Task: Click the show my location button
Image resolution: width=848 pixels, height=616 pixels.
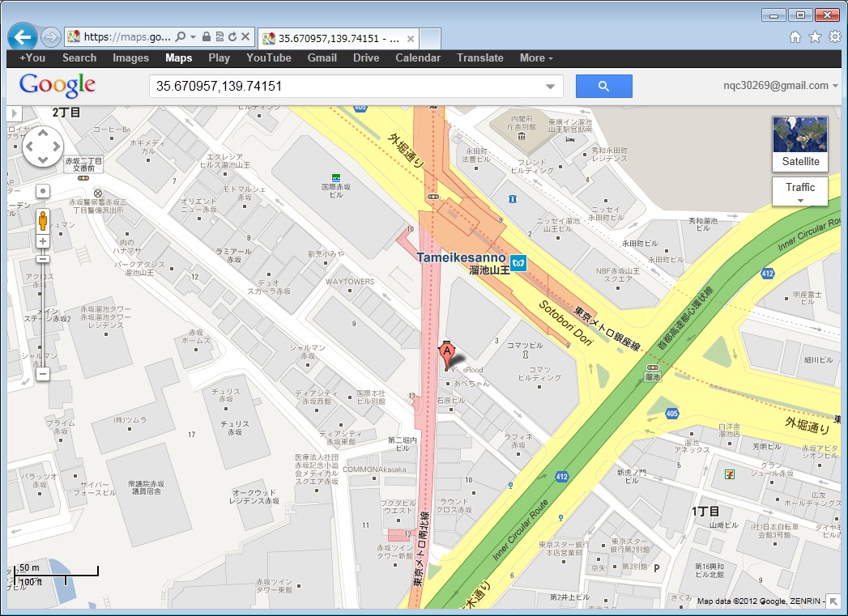Action: pyautogui.click(x=43, y=191)
